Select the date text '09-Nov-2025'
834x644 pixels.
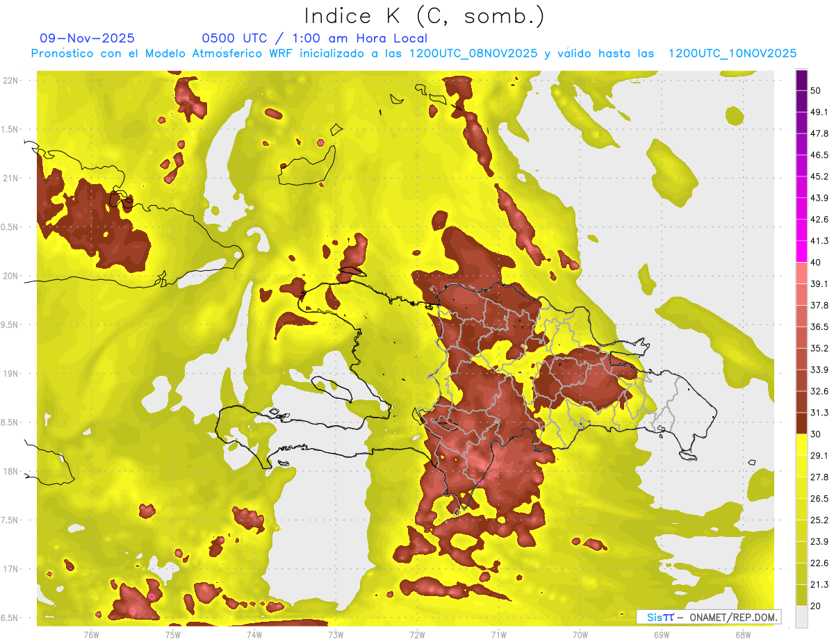click(x=88, y=38)
